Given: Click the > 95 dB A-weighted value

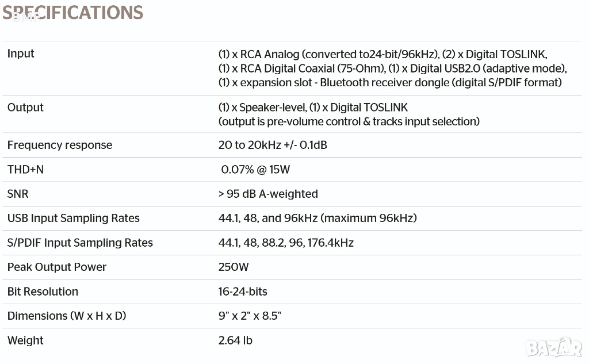Looking at the screenshot, I should pyautogui.click(x=268, y=194).
